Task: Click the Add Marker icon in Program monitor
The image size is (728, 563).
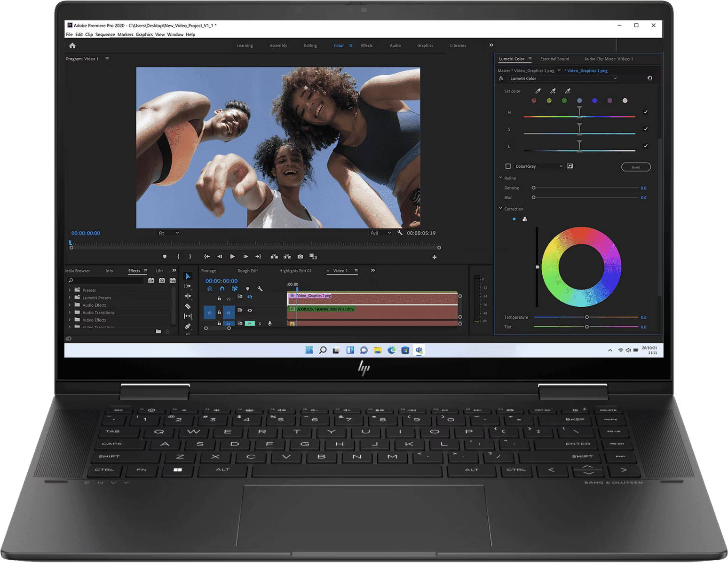Action: pos(165,257)
